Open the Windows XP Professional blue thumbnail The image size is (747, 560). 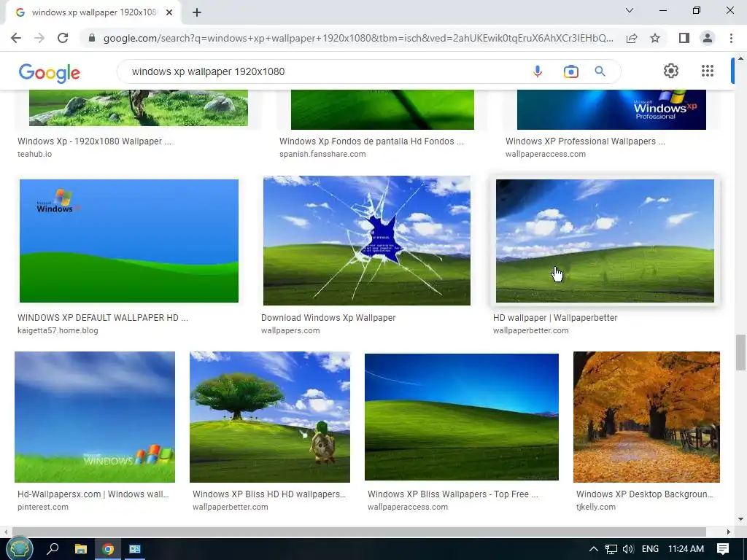pyautogui.click(x=611, y=109)
